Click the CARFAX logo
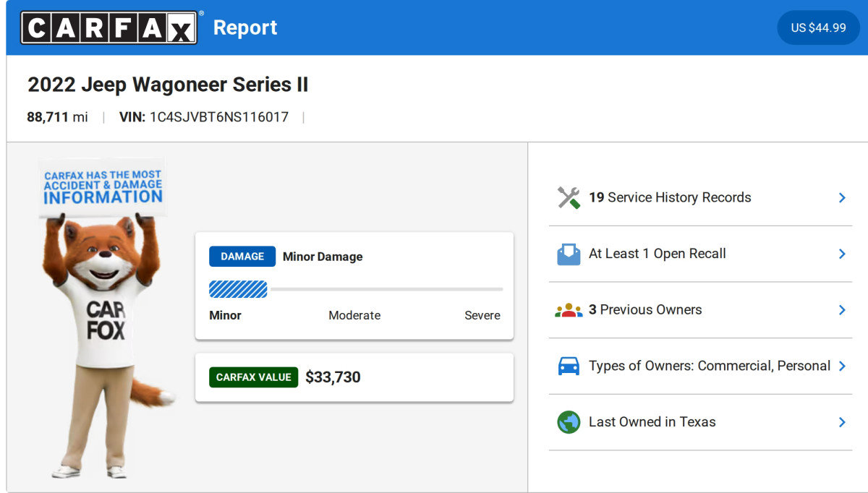This screenshot has width=868, height=493. point(109,27)
